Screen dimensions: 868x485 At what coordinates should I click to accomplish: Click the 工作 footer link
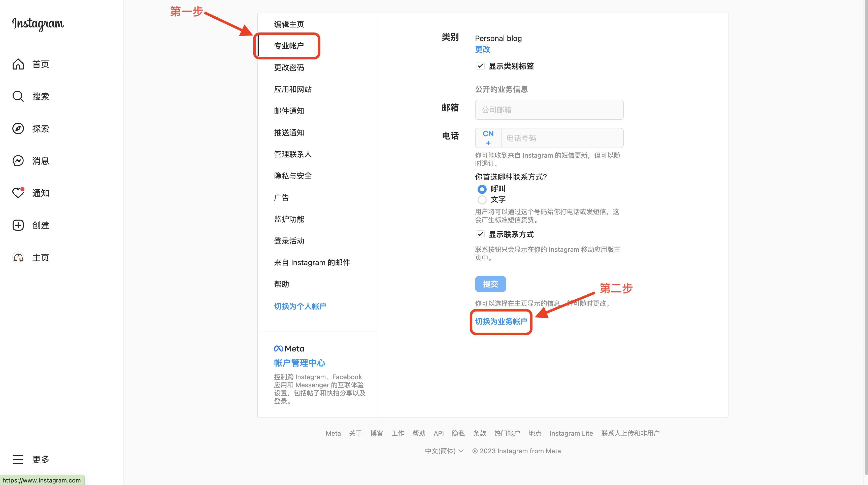pyautogui.click(x=398, y=433)
